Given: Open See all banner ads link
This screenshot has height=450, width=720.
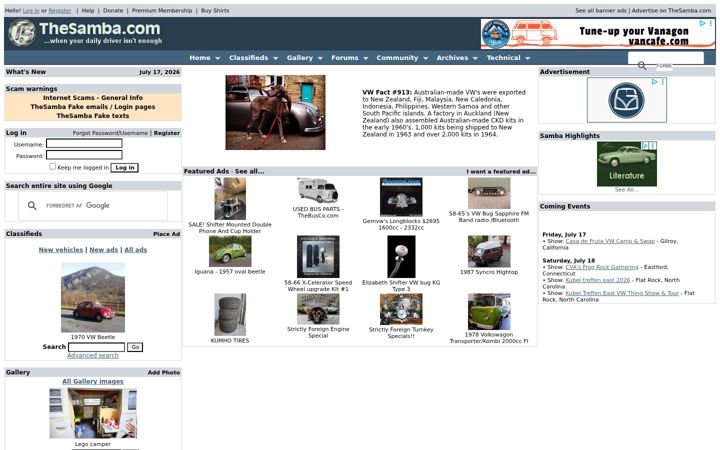Looking at the screenshot, I should click(x=601, y=11).
